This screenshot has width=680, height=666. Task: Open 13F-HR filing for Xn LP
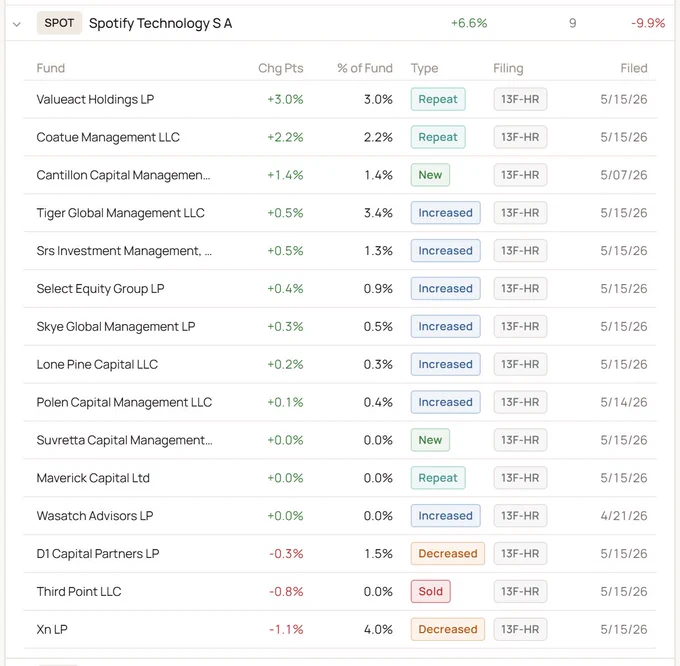pyautogui.click(x=520, y=629)
